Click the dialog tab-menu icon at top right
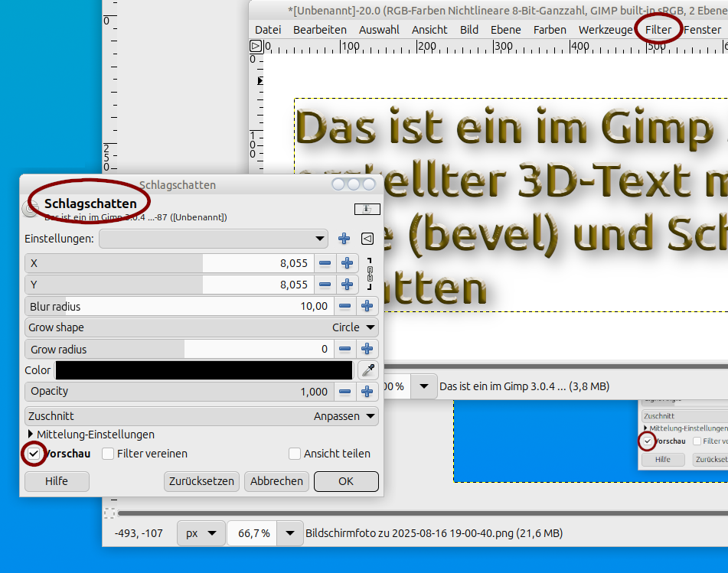 (367, 210)
